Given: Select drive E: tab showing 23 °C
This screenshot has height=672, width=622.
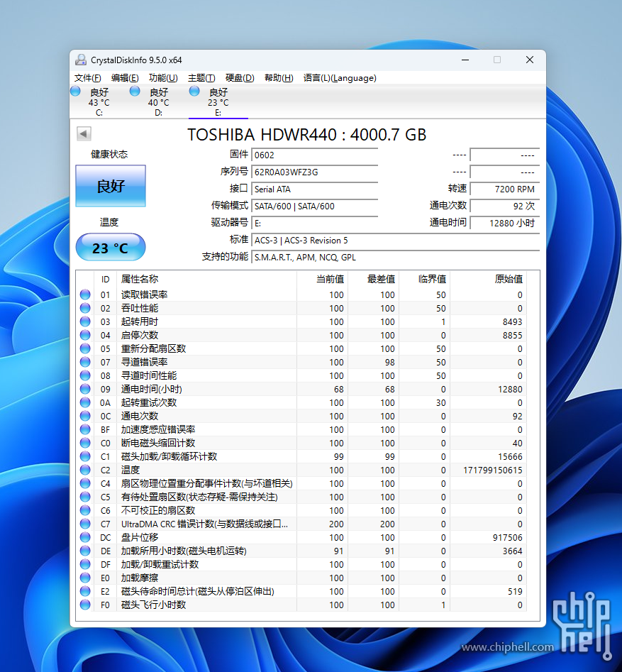Looking at the screenshot, I should [218, 102].
